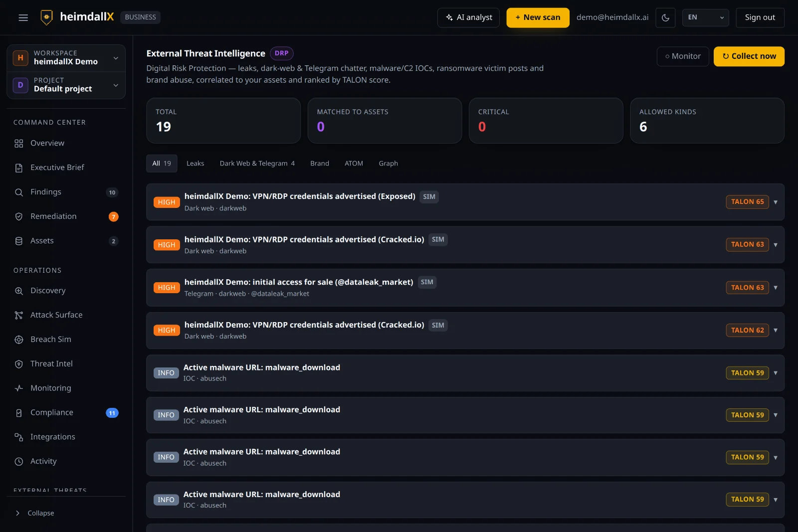
Task: Click the Critical 0 stat card
Action: tap(546, 121)
